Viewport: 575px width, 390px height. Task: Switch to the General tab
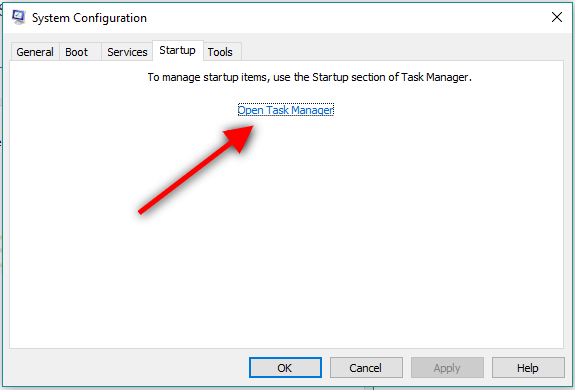(35, 52)
